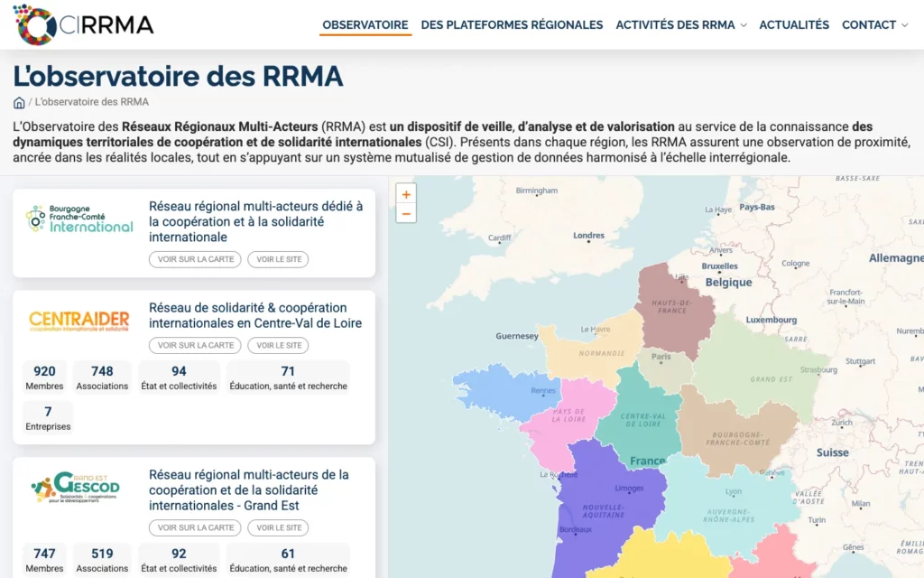Click Voir le site for Centraider
Viewport: 924px width, 578px height.
(278, 345)
